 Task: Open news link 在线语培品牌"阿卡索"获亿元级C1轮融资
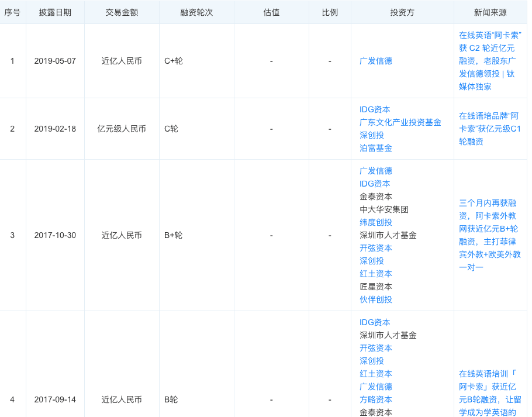(489, 129)
